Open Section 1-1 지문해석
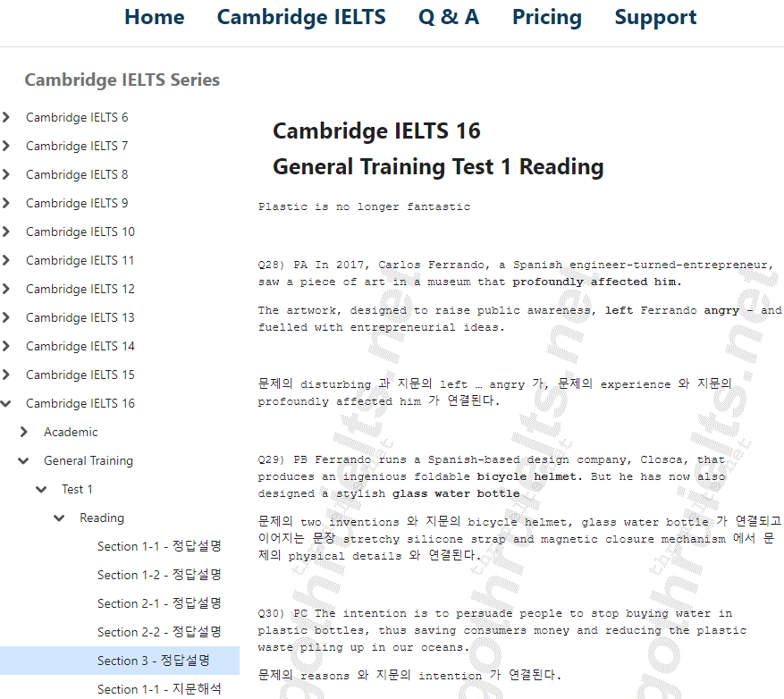The width and height of the screenshot is (784, 699). click(x=159, y=689)
